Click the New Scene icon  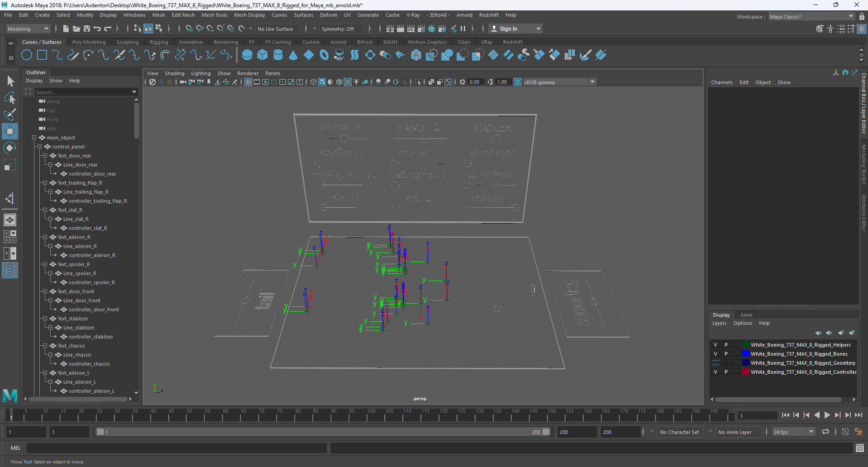66,29
